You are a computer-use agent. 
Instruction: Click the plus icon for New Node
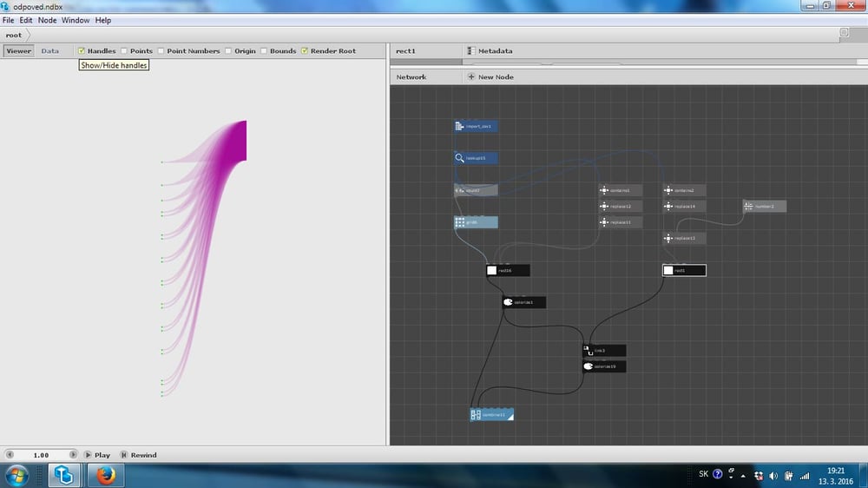[471, 77]
